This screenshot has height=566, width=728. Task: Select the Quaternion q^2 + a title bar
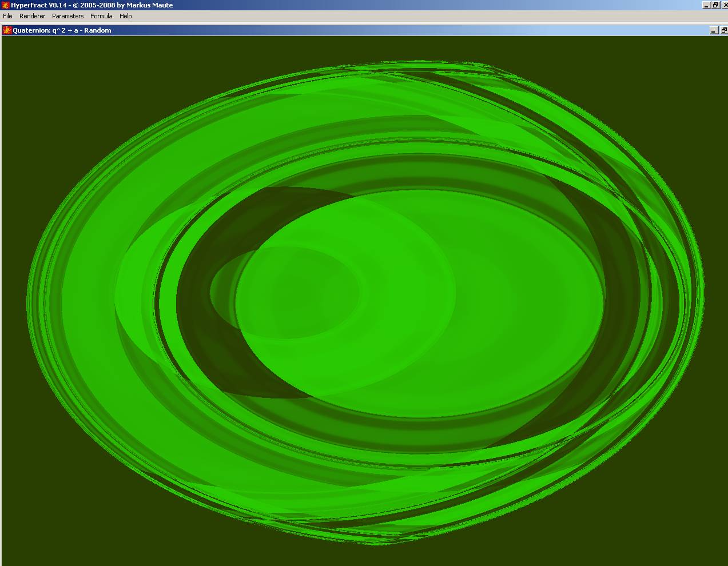(62, 30)
